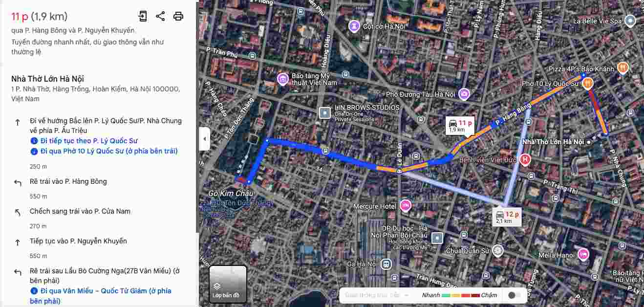Image resolution: width=644 pixels, height=307 pixels.
Task: Select the Mercure Hotel map pin
Action: coord(406,206)
